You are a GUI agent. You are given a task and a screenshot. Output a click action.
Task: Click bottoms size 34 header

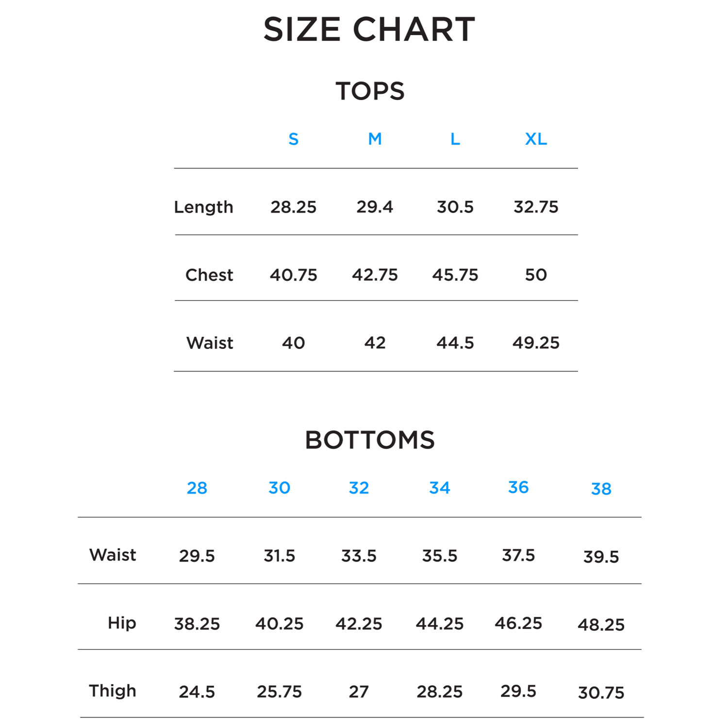click(439, 488)
